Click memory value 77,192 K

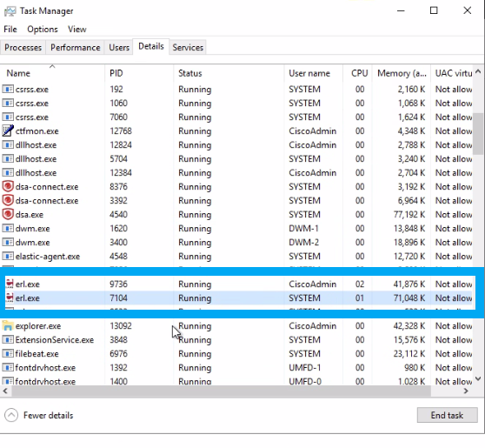(x=409, y=215)
